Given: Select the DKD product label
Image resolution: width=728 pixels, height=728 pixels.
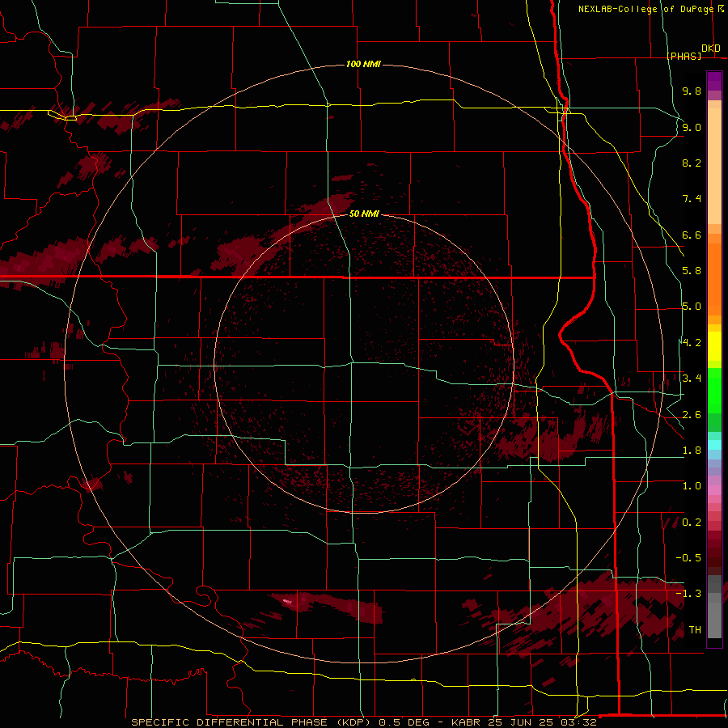Looking at the screenshot, I should point(711,49).
